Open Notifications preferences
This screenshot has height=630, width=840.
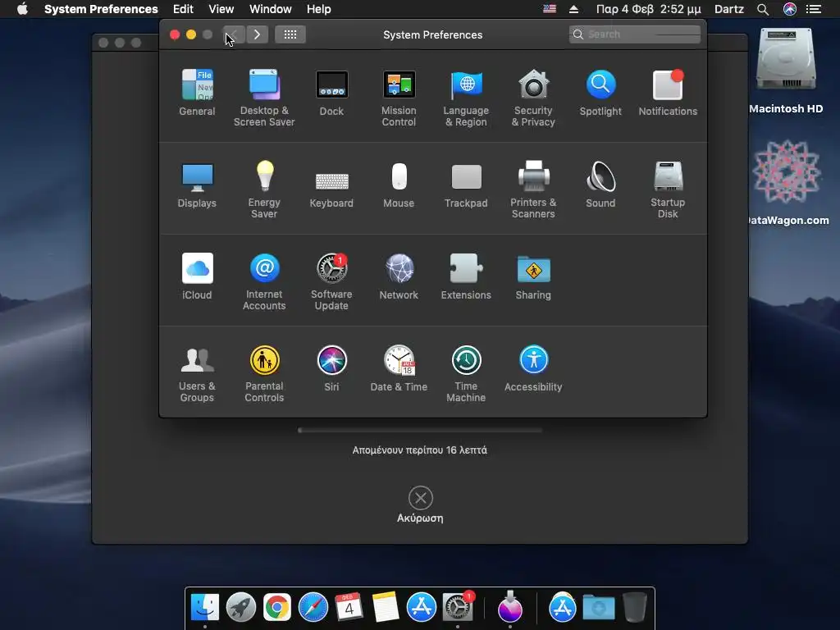(x=668, y=93)
